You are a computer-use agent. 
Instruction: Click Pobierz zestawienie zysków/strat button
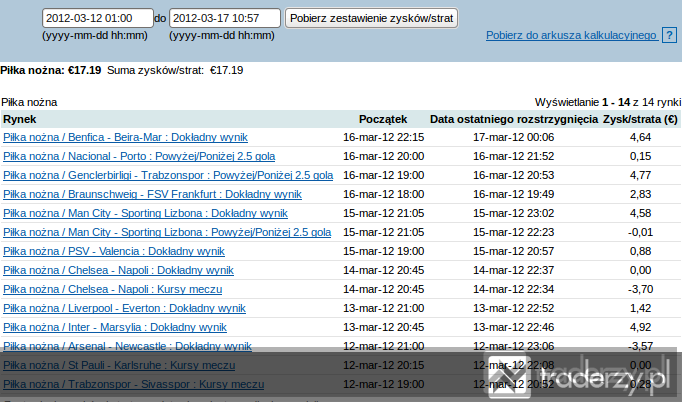pyautogui.click(x=371, y=18)
